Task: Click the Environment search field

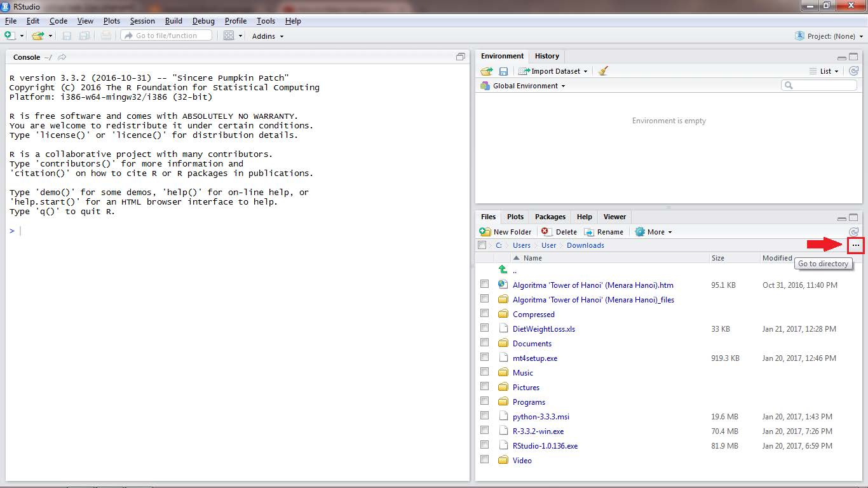Action: pyautogui.click(x=818, y=85)
